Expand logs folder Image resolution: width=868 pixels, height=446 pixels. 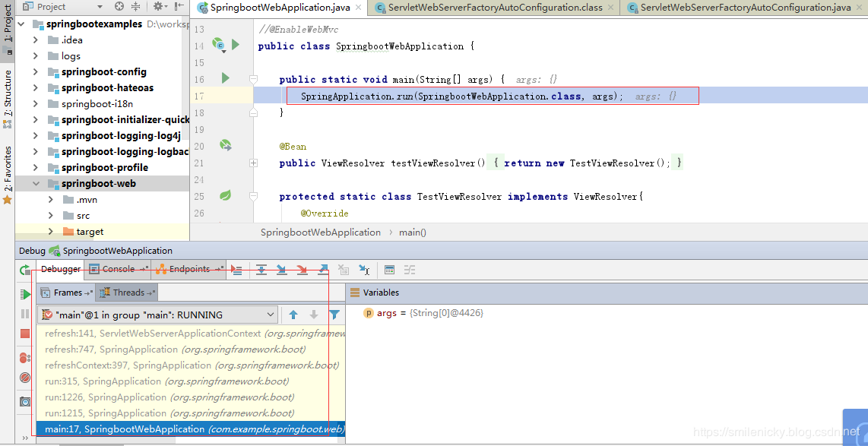36,56
